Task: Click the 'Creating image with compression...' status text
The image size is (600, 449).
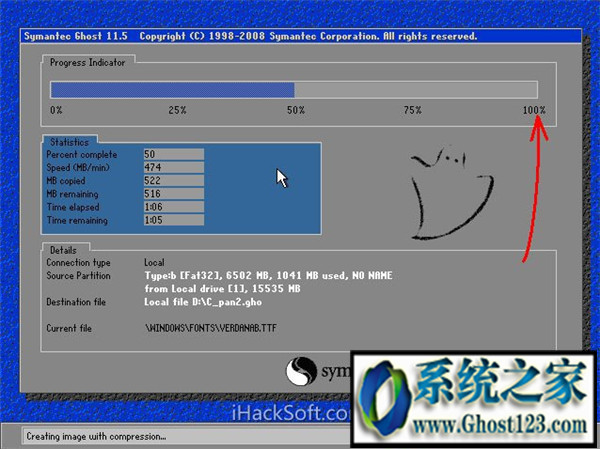Action: pos(96,436)
